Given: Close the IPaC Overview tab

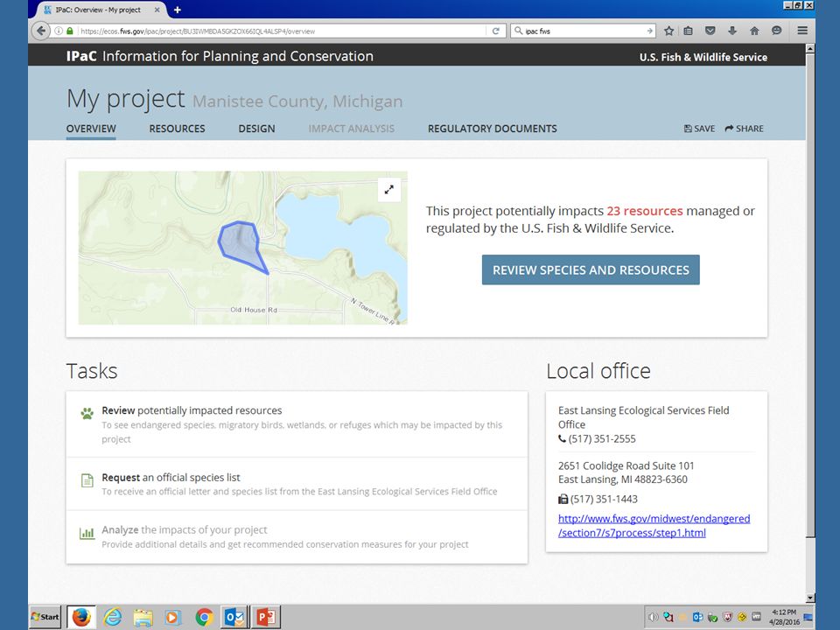Looking at the screenshot, I should tap(157, 10).
